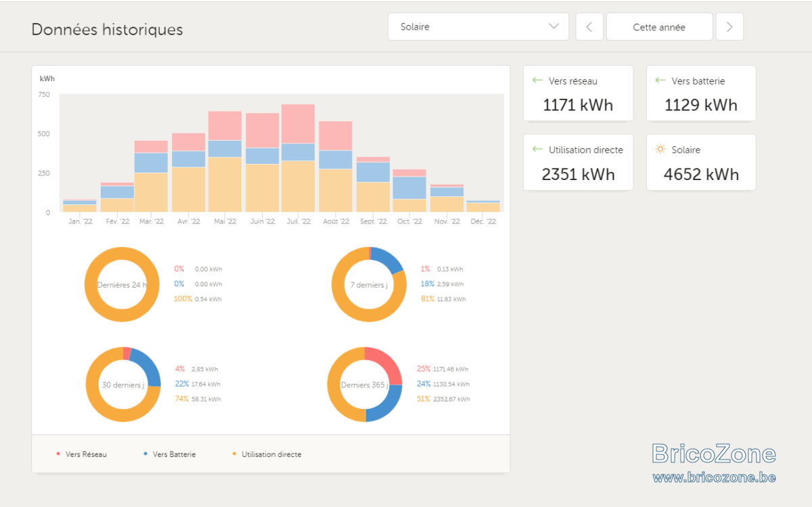The height and width of the screenshot is (507, 812).
Task: Click the Juin '22 bar in chart
Action: (x=263, y=162)
